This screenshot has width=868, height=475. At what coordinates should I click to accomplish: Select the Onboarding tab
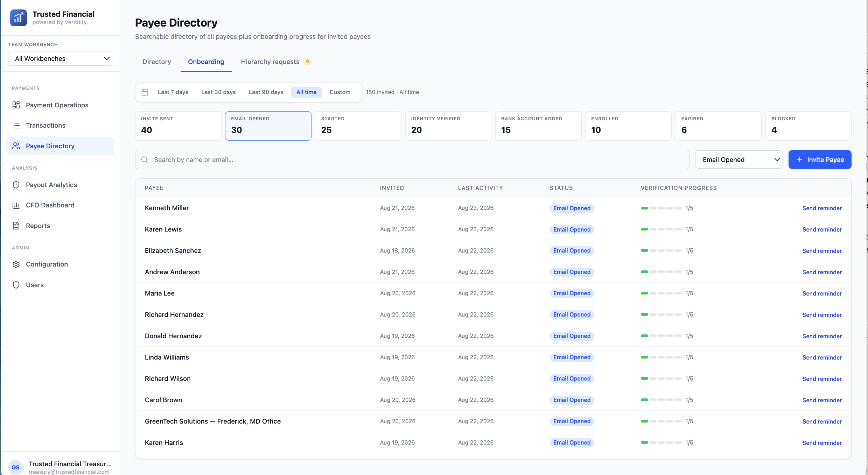206,62
